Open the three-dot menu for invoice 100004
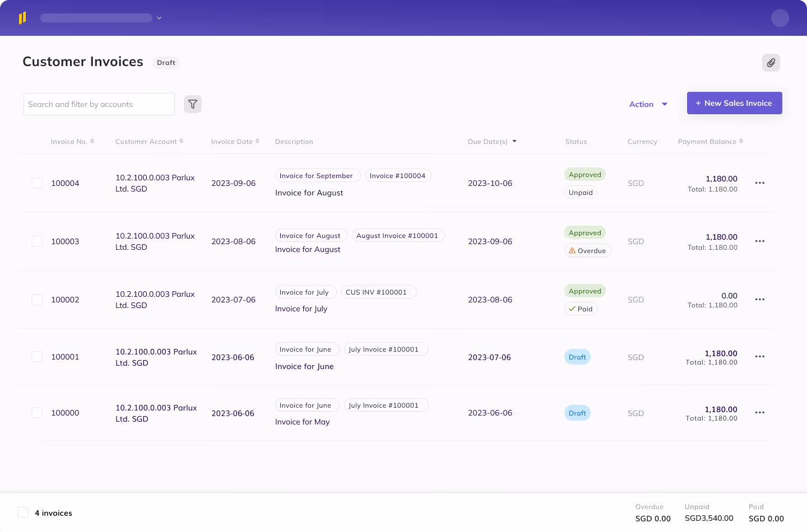The image size is (807, 532). click(760, 183)
